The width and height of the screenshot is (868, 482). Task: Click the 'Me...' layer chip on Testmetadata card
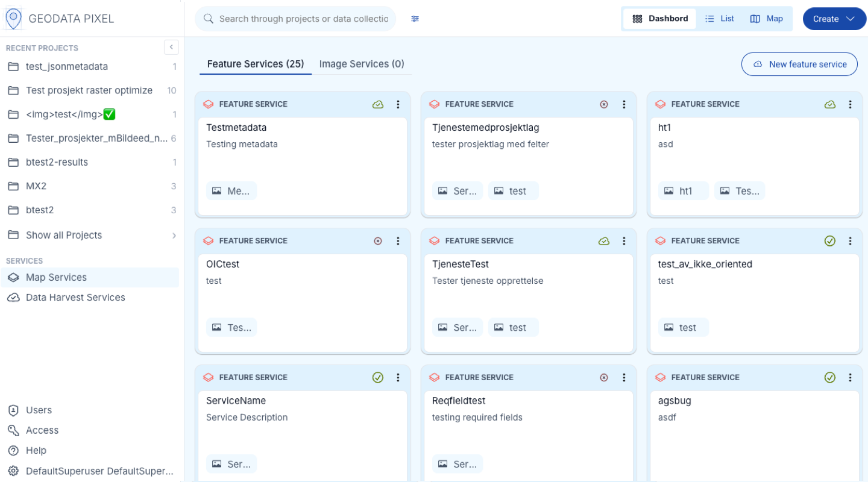[231, 191]
